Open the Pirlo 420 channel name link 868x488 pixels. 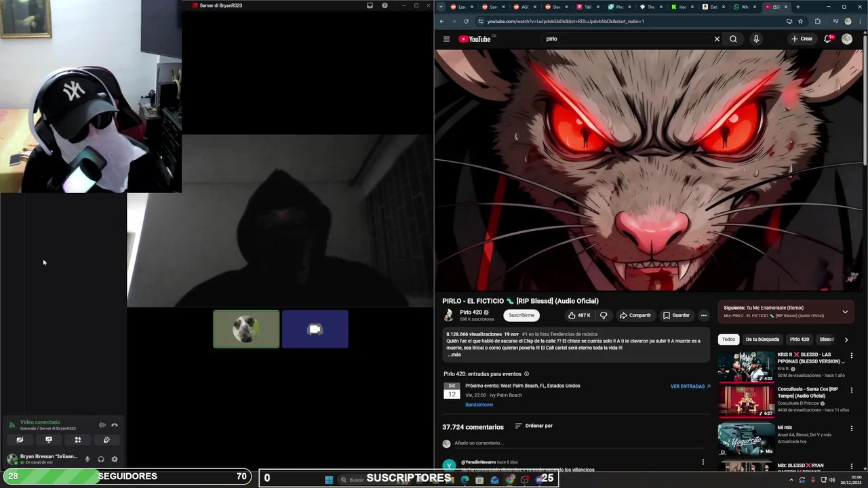(x=471, y=312)
